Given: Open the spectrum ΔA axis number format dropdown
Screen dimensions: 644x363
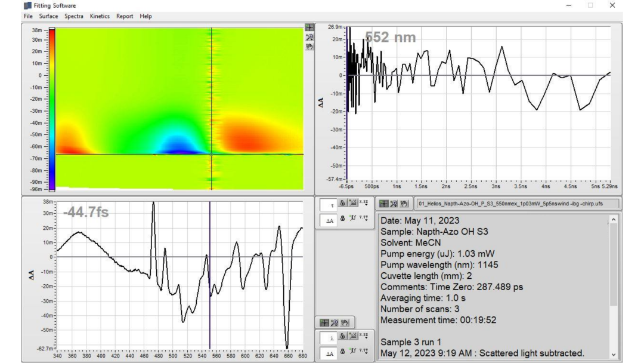Looking at the screenshot, I should tap(364, 351).
